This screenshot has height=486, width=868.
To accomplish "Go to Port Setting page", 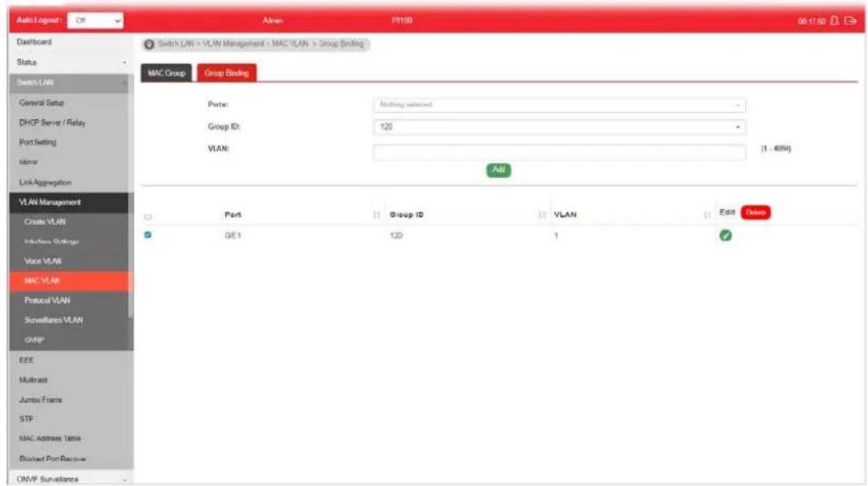I will 38,142.
